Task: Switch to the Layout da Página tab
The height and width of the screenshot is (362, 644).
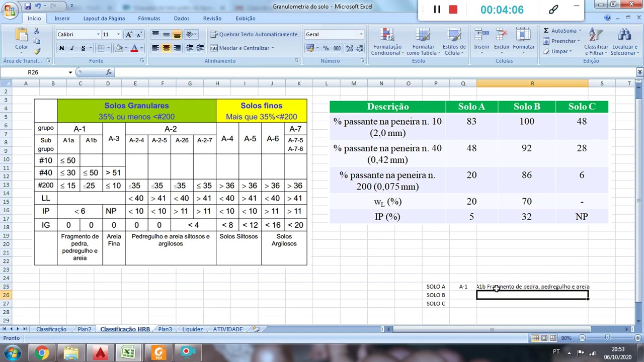Action: 104,18
